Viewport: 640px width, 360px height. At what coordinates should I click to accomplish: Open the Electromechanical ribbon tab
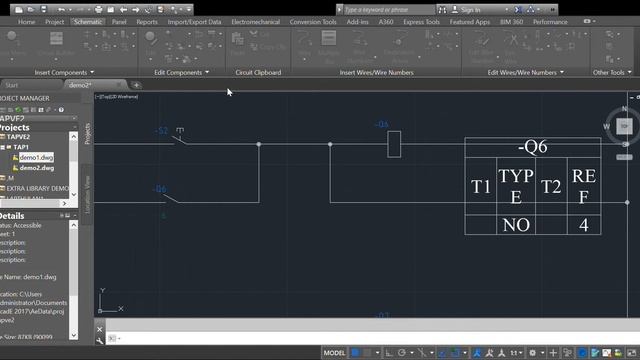(x=256, y=22)
